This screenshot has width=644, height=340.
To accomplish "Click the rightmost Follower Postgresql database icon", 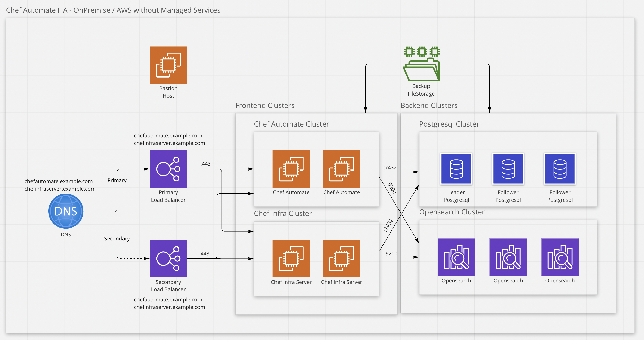I will pyautogui.click(x=560, y=169).
